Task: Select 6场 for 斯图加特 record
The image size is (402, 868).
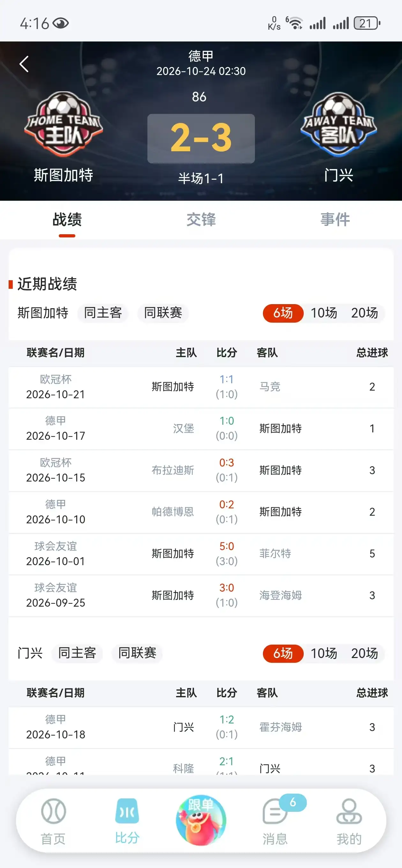Action: click(x=283, y=313)
